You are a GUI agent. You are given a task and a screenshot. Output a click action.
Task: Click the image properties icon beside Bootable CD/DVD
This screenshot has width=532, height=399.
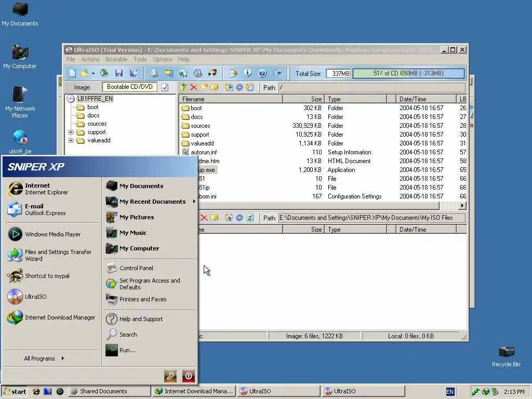pyautogui.click(x=165, y=87)
